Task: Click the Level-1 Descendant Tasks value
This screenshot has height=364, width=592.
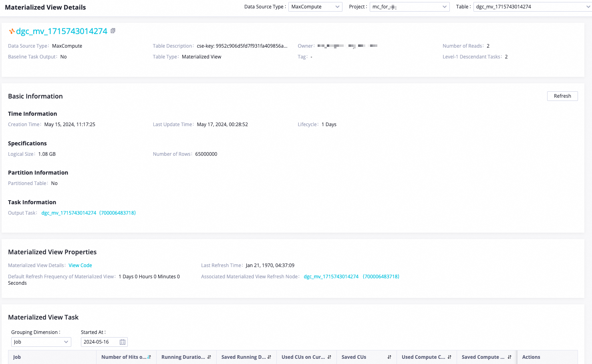Action: pos(506,57)
